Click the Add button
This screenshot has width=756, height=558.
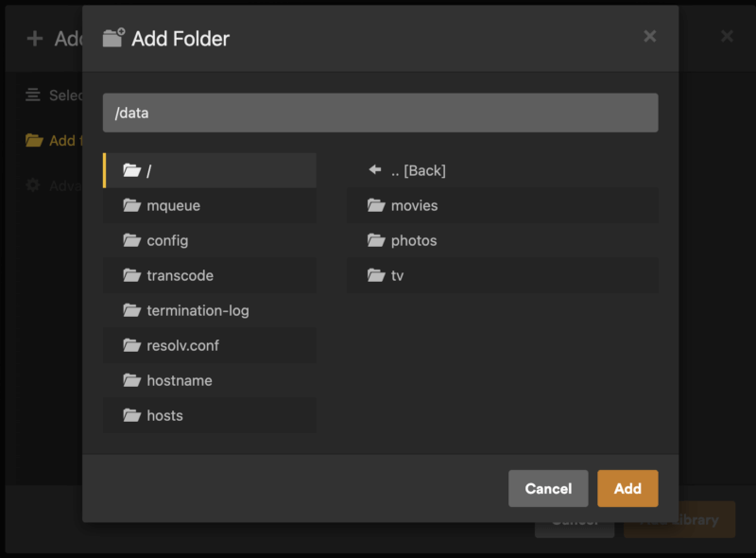pos(627,488)
